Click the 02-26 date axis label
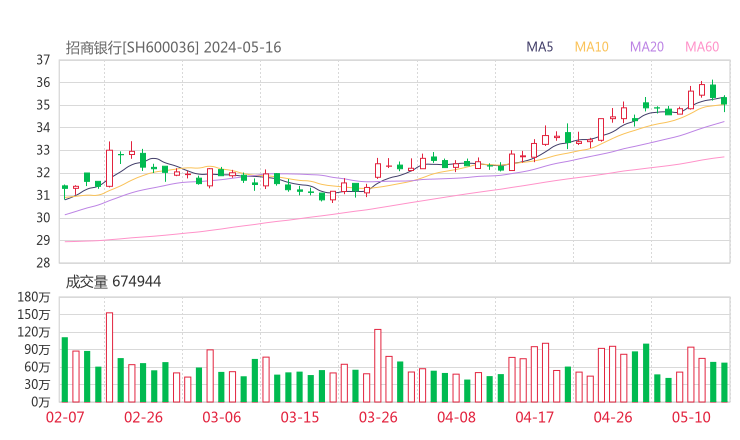Viewport: 740px width, 440px height. (143, 417)
